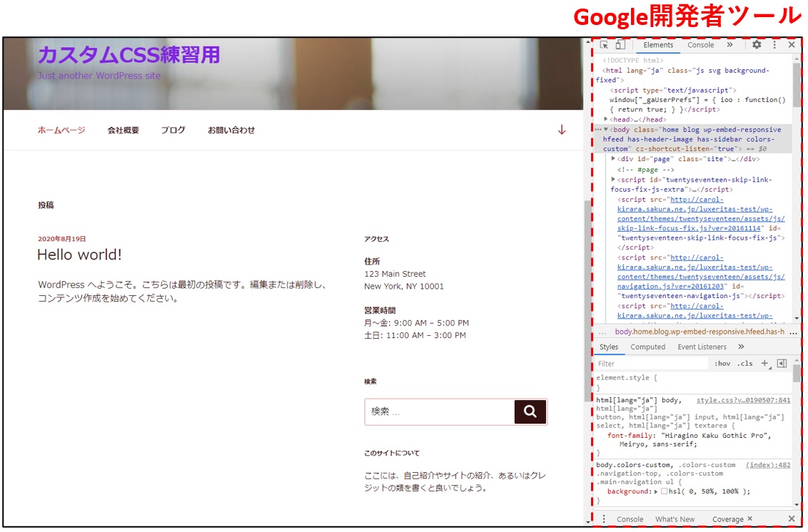Toggle the :hov element state button
The image size is (808, 532).
pyautogui.click(x=722, y=364)
